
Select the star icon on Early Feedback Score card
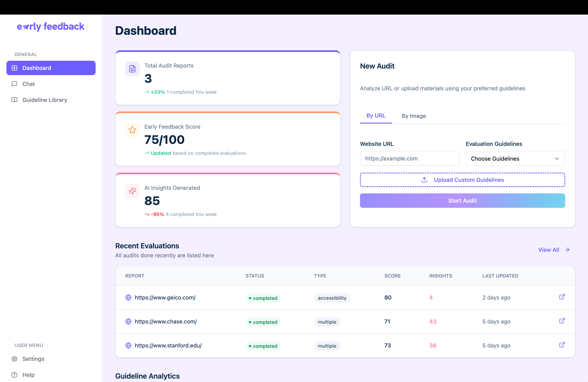(x=132, y=130)
